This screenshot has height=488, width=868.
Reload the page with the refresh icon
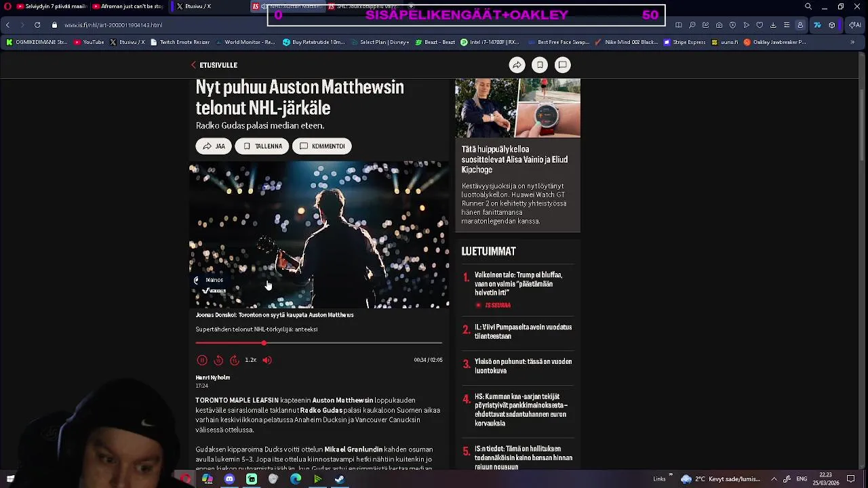tap(37, 25)
